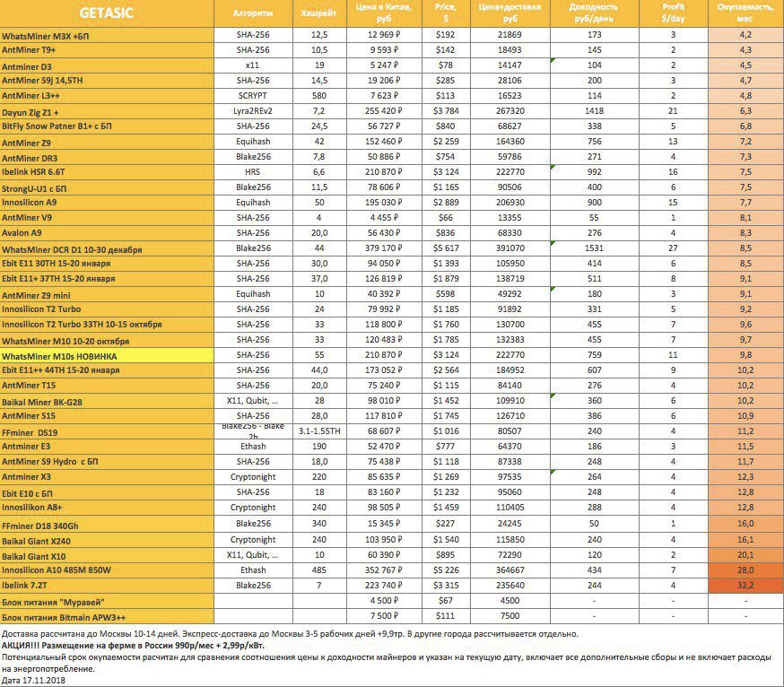Click the 15 345 ₽ price cell

384,524
